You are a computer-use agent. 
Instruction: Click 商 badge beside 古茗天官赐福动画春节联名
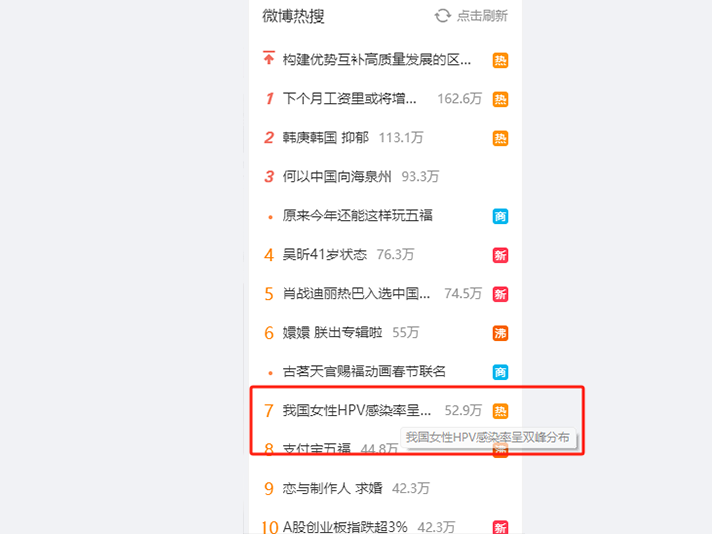coord(500,372)
